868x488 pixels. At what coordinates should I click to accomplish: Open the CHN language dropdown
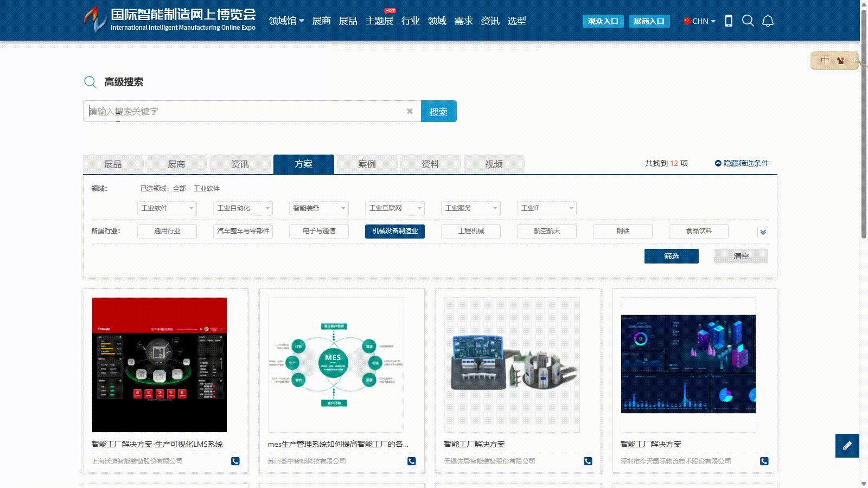tap(699, 21)
